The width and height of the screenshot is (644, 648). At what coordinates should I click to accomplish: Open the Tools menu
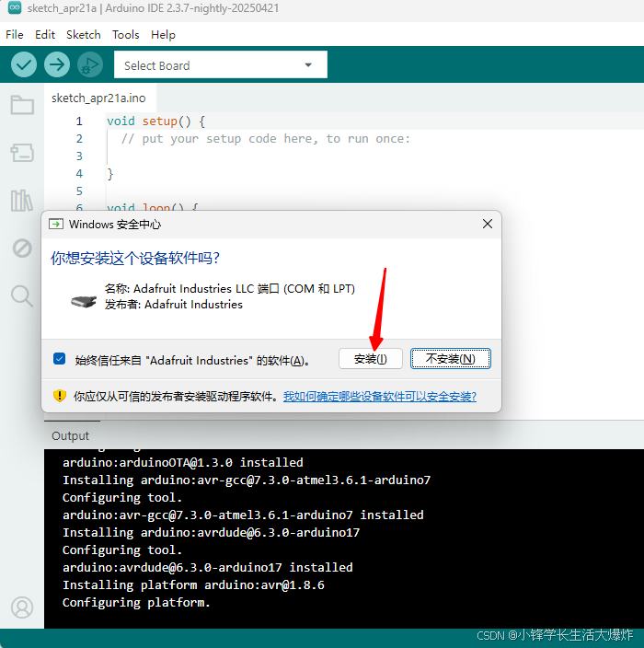click(125, 35)
